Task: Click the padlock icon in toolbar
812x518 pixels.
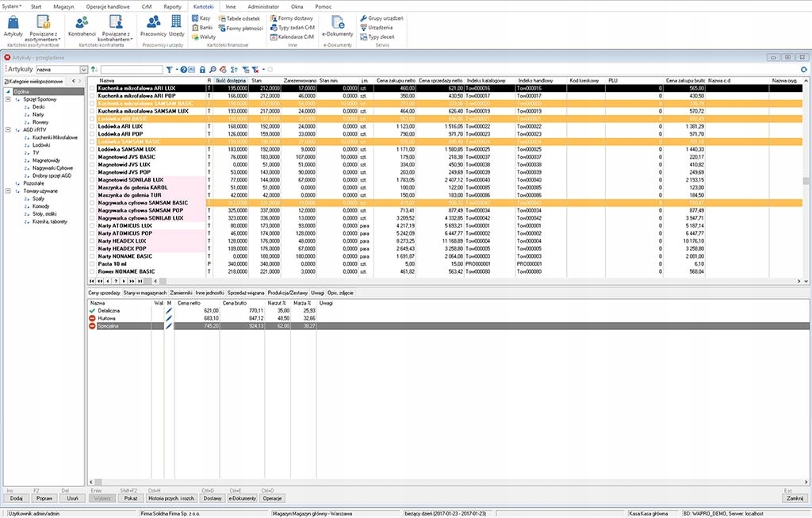Action: tap(202, 70)
